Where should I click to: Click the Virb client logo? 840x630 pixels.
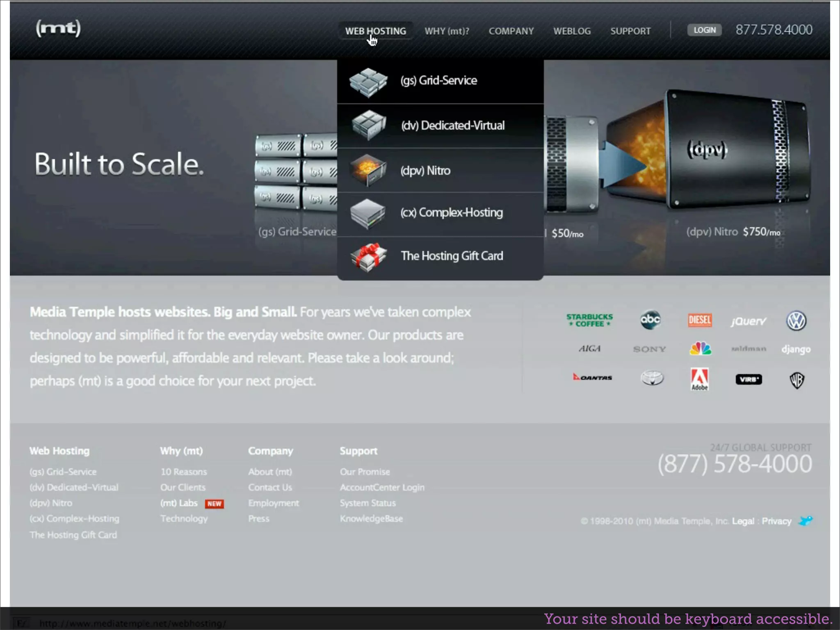[749, 379]
